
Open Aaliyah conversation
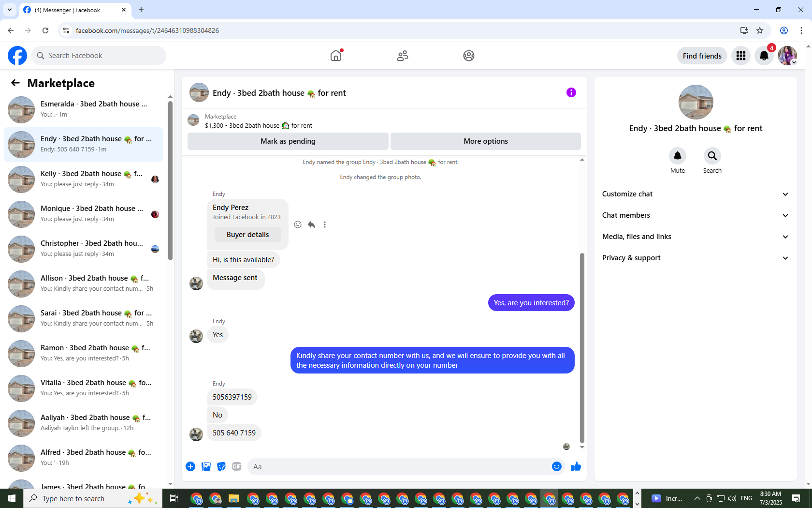point(83,423)
